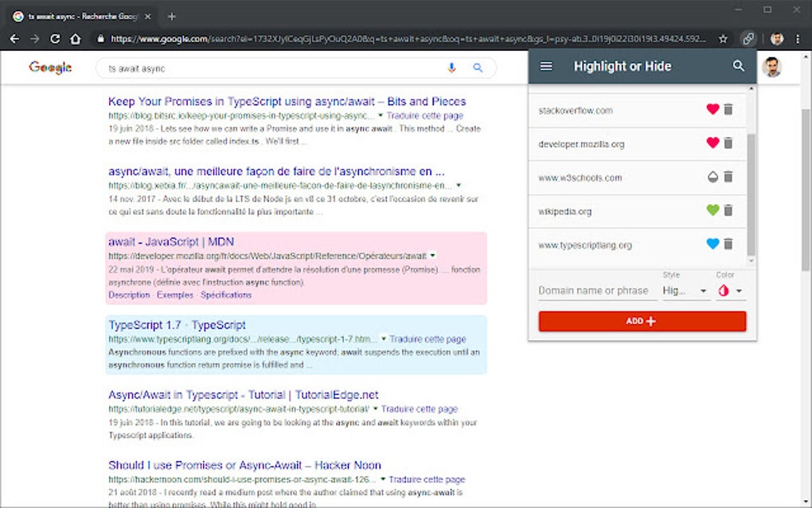Click the extension list scrollbar thumb
812x508 pixels.
(x=751, y=195)
